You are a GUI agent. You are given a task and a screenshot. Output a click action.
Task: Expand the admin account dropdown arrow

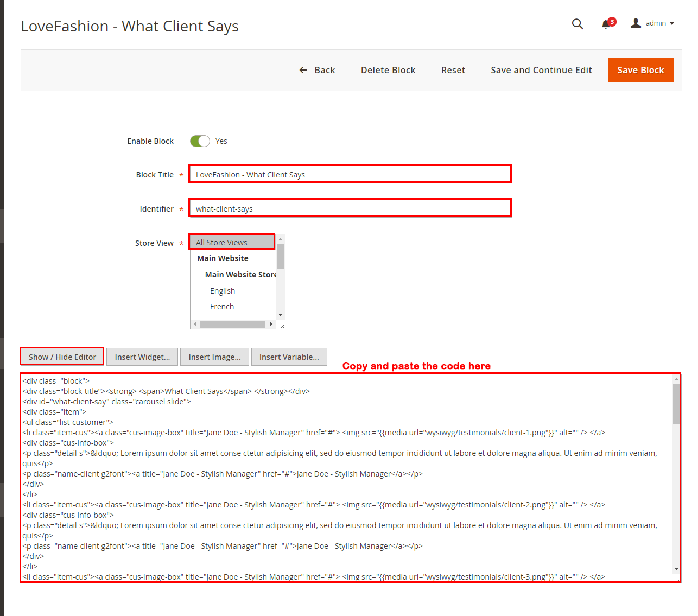coord(672,23)
